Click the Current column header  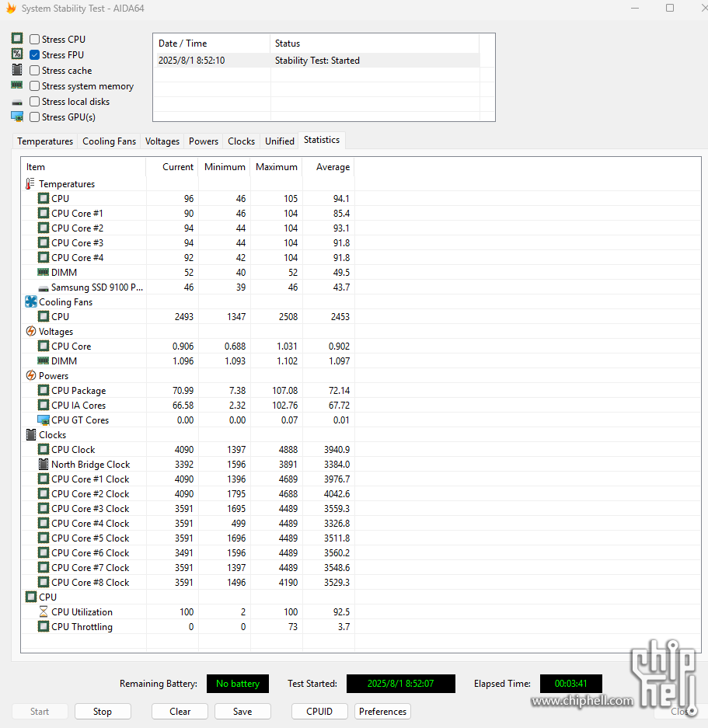coord(173,167)
